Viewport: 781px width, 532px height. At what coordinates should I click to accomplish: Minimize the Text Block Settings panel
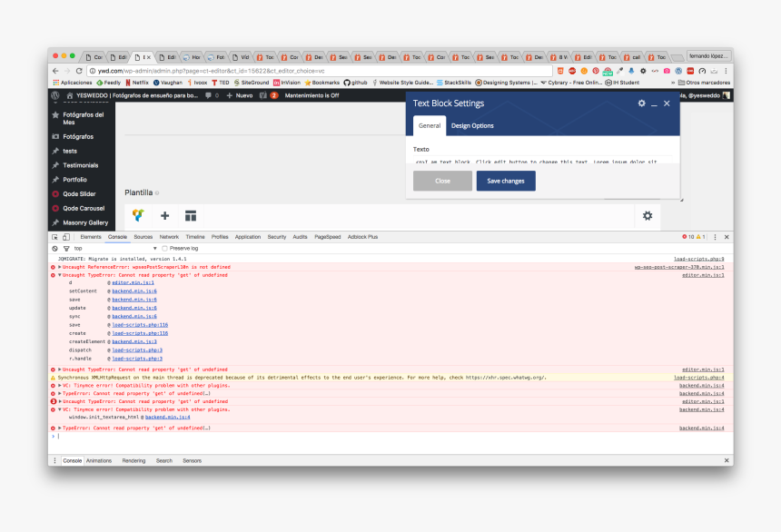point(654,104)
